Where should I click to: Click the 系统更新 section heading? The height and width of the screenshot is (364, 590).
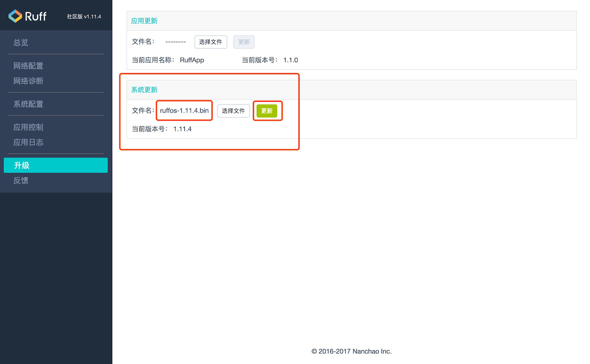(x=144, y=90)
